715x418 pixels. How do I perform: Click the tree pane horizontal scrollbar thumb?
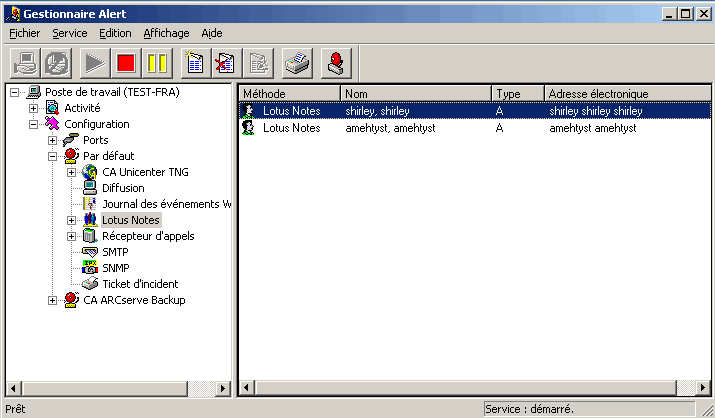(x=104, y=388)
